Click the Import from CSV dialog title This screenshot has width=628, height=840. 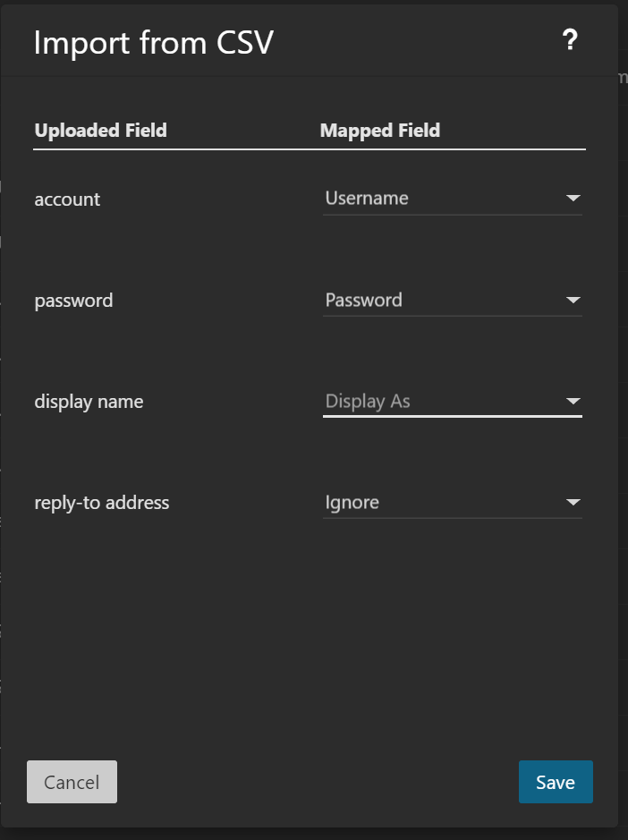tap(153, 43)
